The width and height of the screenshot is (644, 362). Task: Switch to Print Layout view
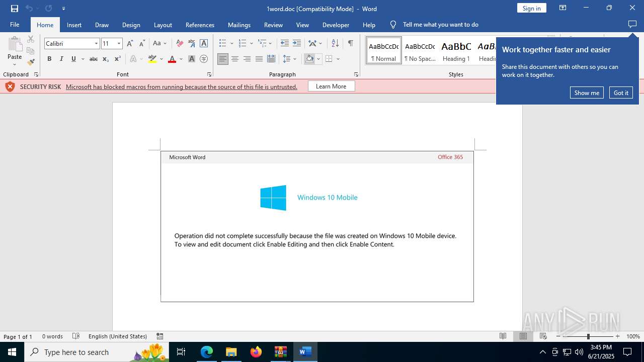[523, 336]
